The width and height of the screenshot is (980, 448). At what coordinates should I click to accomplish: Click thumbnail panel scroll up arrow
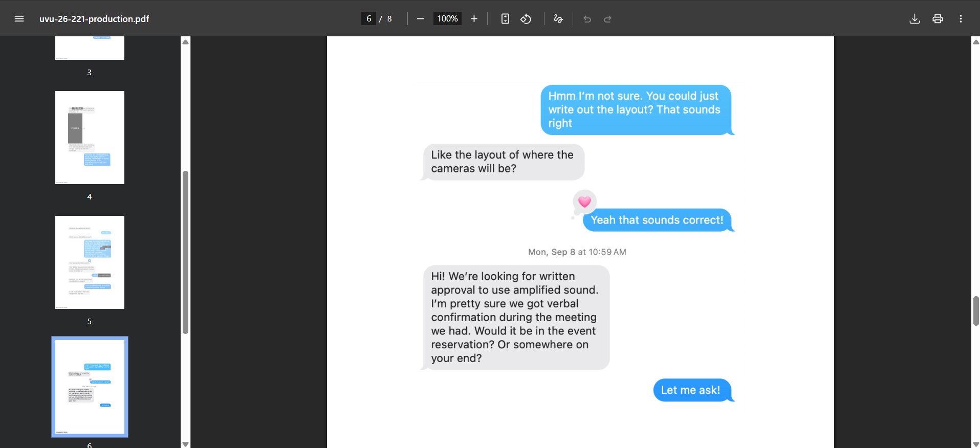click(186, 42)
